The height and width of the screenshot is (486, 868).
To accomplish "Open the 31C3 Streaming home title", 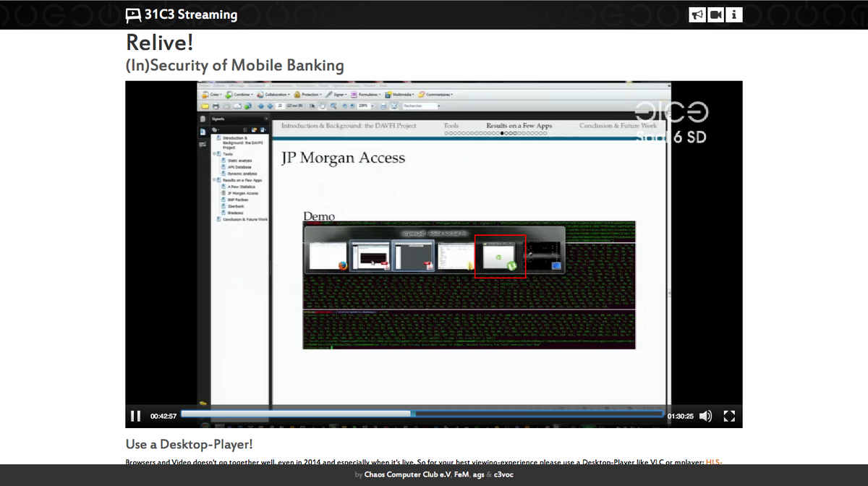I will 191,14.
